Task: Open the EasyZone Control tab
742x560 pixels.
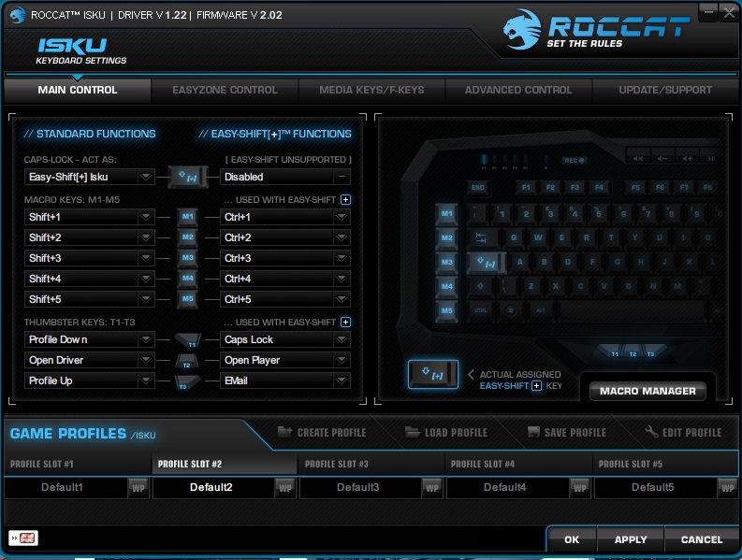Action: tap(225, 90)
